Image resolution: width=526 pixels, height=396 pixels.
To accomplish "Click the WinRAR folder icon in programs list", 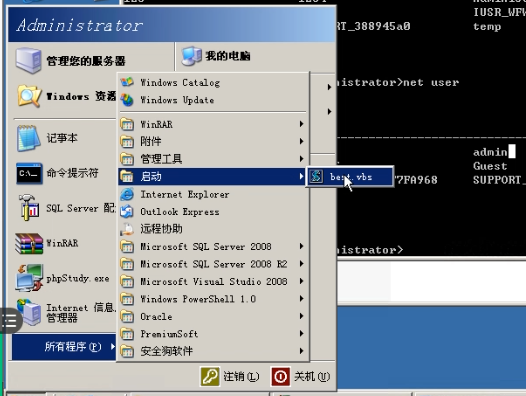I will [127, 125].
